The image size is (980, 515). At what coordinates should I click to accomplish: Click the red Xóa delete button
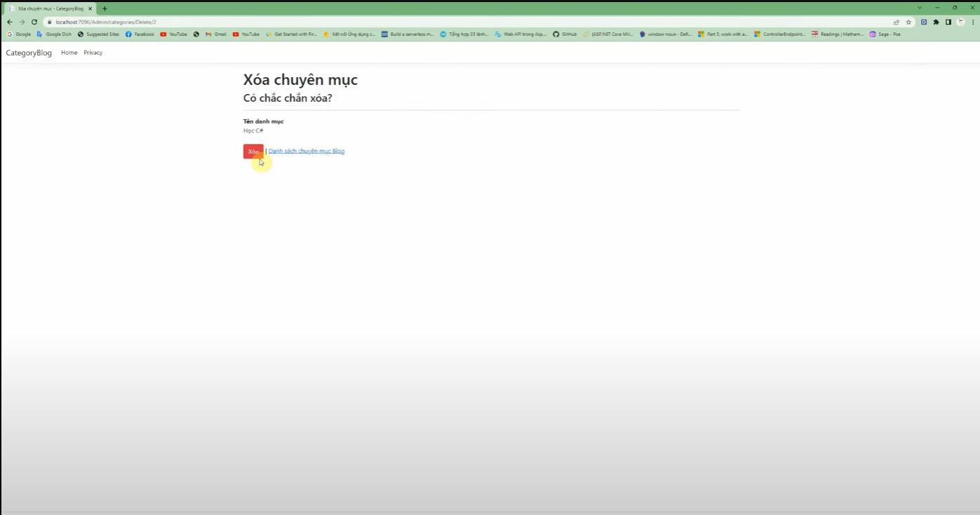pos(253,152)
